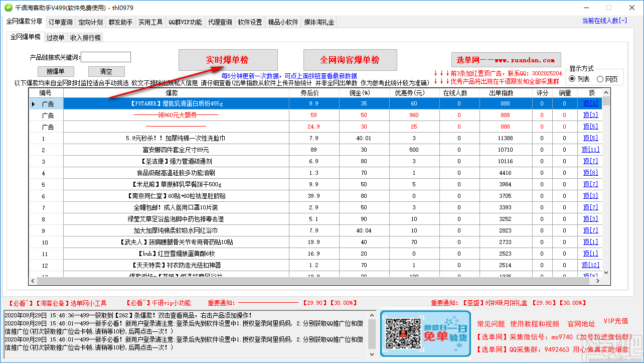Image resolution: width=644 pixels, height=363 pixels.
Task: Click the 全网淘客爆单榜 button
Action: [x=350, y=60]
